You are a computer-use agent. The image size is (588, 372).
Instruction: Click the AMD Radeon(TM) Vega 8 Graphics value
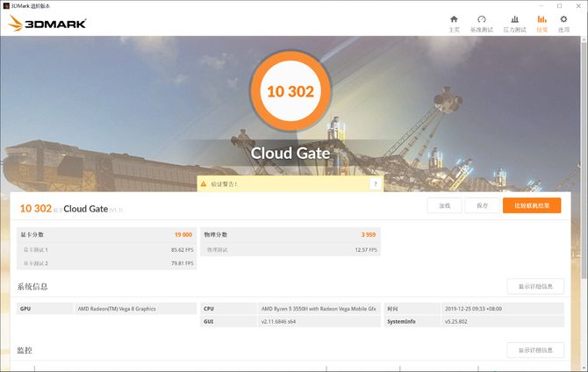(117, 309)
